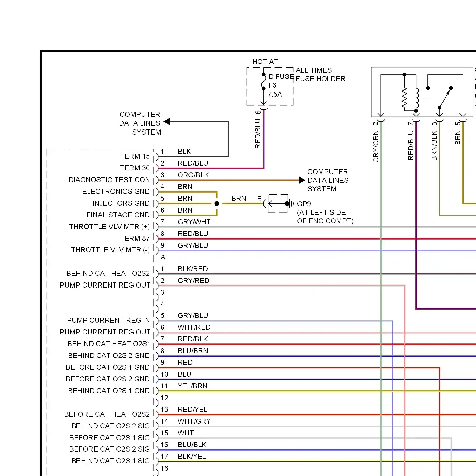Select the TERM 87 label
This screenshot has height=476, width=476.
coord(135,239)
